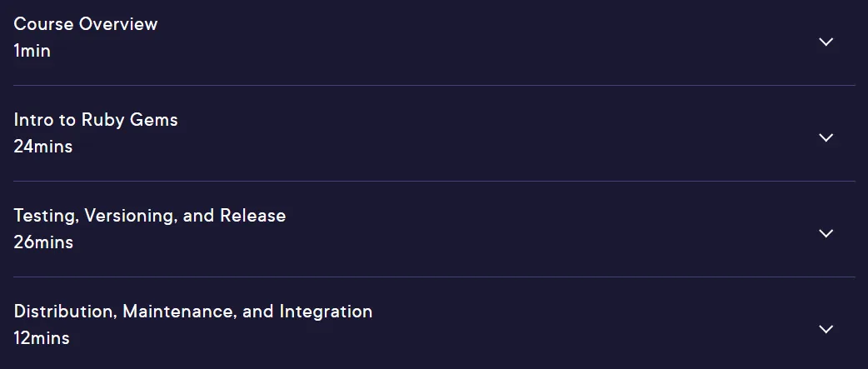Expand the Course Overview section chevron
Viewport: 868px width, 369px height.
[x=826, y=42]
